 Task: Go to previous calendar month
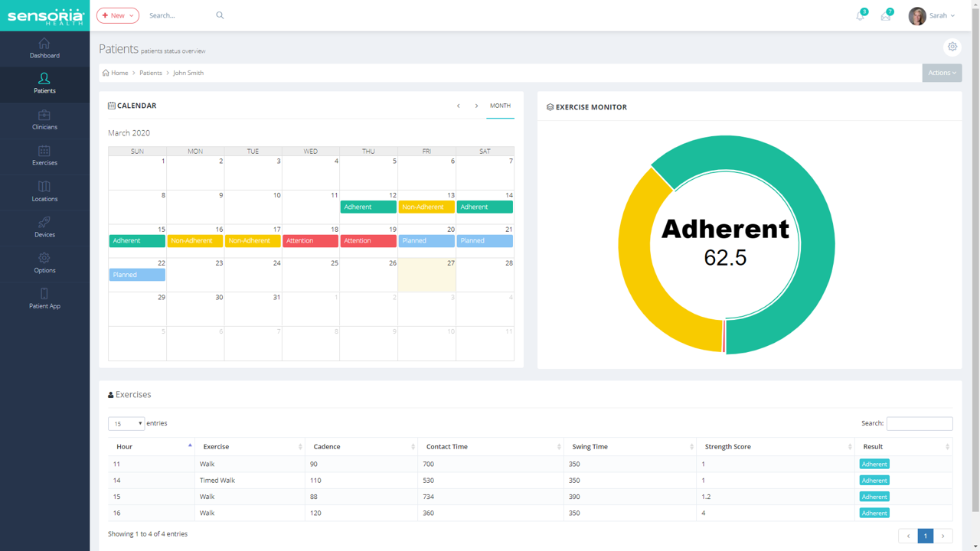[x=459, y=106]
